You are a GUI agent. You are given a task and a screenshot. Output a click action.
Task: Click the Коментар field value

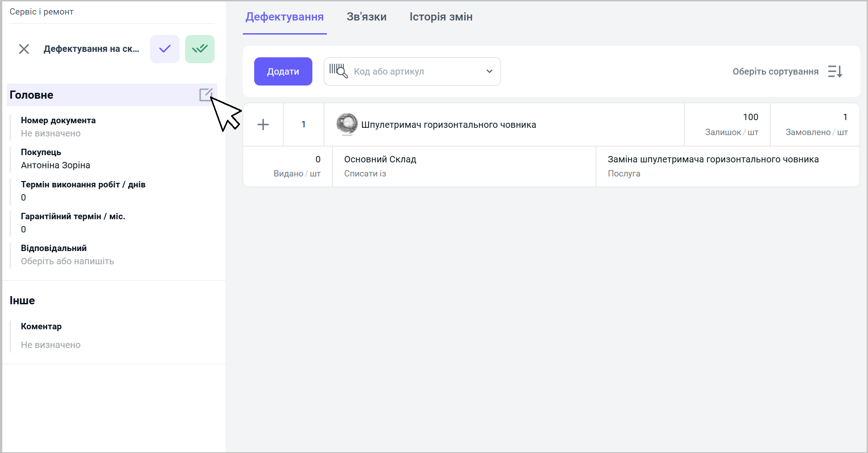pos(50,345)
